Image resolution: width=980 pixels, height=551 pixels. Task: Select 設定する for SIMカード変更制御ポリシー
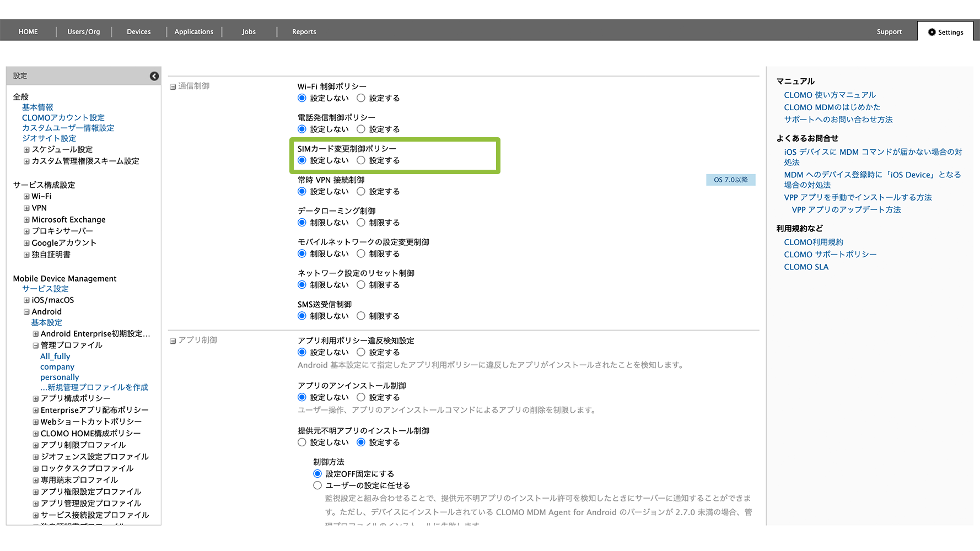(361, 160)
